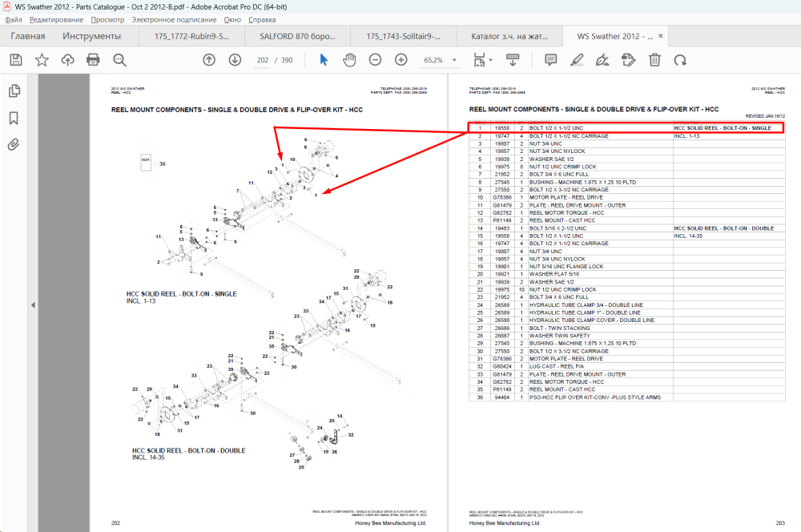Open the edit PDF page icon

(x=628, y=60)
